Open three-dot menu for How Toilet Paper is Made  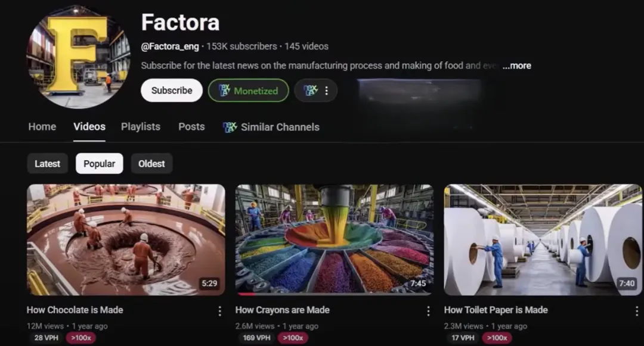(x=636, y=311)
